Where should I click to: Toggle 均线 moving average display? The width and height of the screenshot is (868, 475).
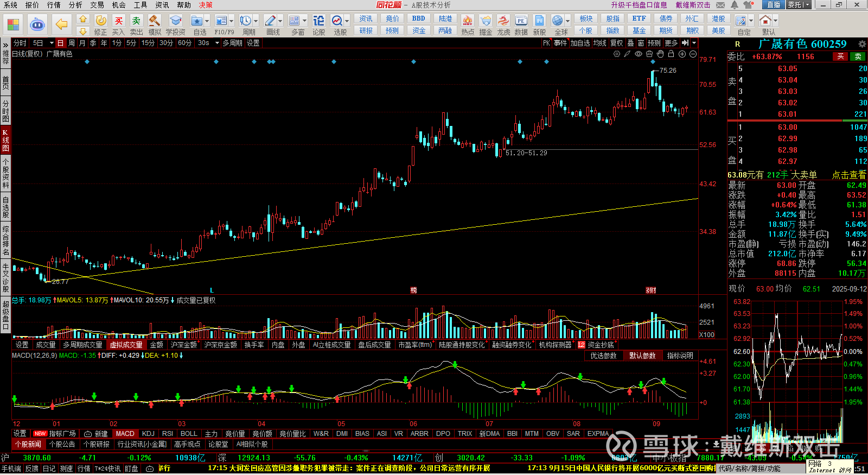599,43
